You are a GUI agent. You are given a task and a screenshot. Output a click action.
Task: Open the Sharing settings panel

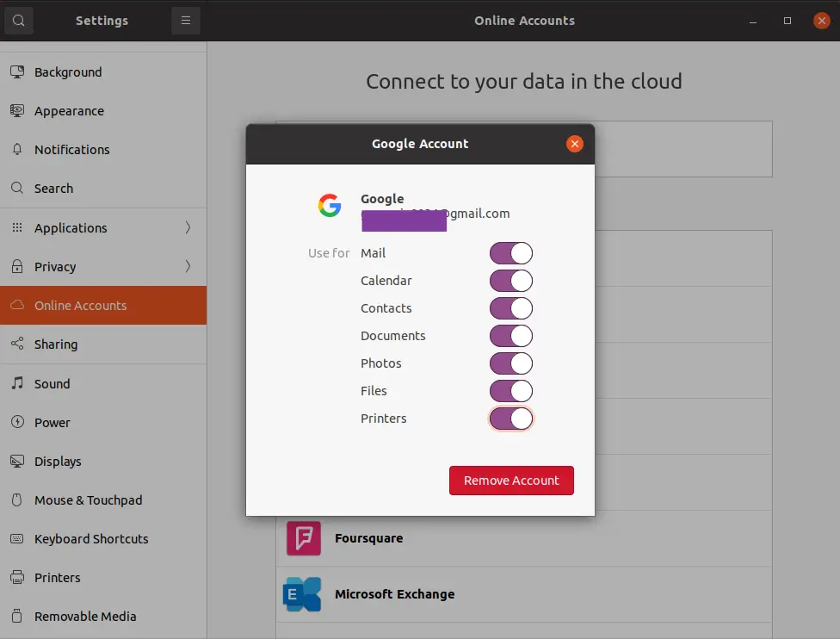tap(103, 344)
